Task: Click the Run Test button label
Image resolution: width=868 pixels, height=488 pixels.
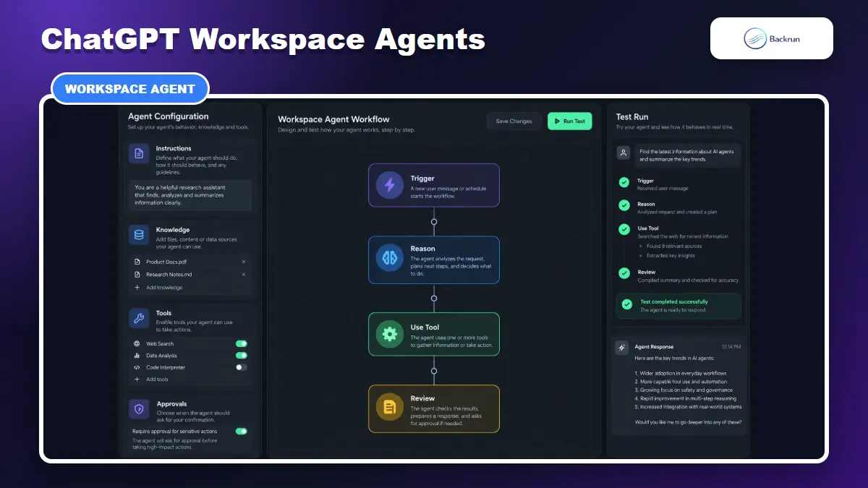Action: (x=574, y=121)
